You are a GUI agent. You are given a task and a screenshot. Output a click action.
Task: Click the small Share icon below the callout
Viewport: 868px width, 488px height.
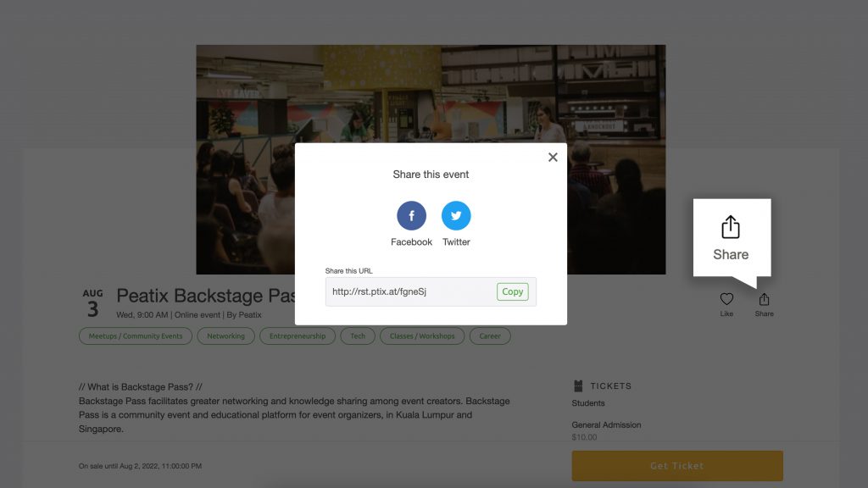coord(764,299)
